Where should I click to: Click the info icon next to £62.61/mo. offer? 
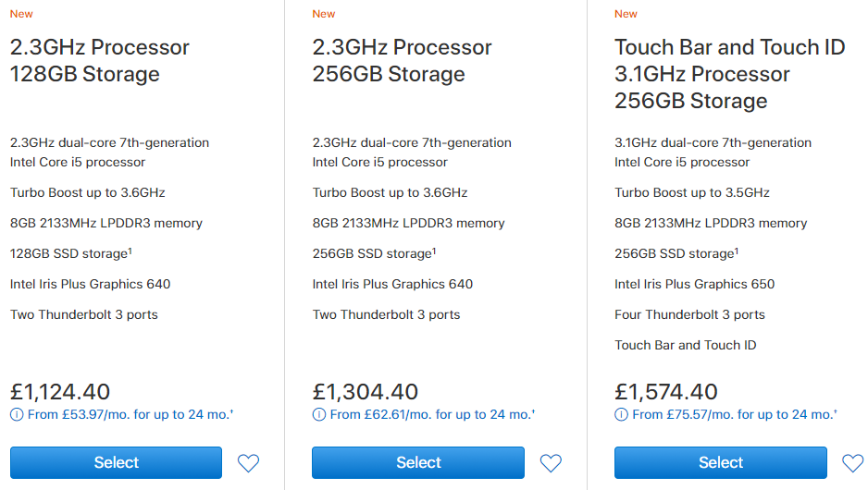pyautogui.click(x=319, y=415)
